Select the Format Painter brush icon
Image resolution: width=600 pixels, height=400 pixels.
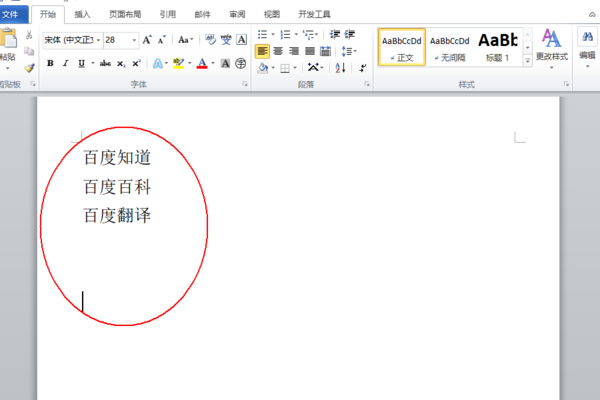[29, 68]
